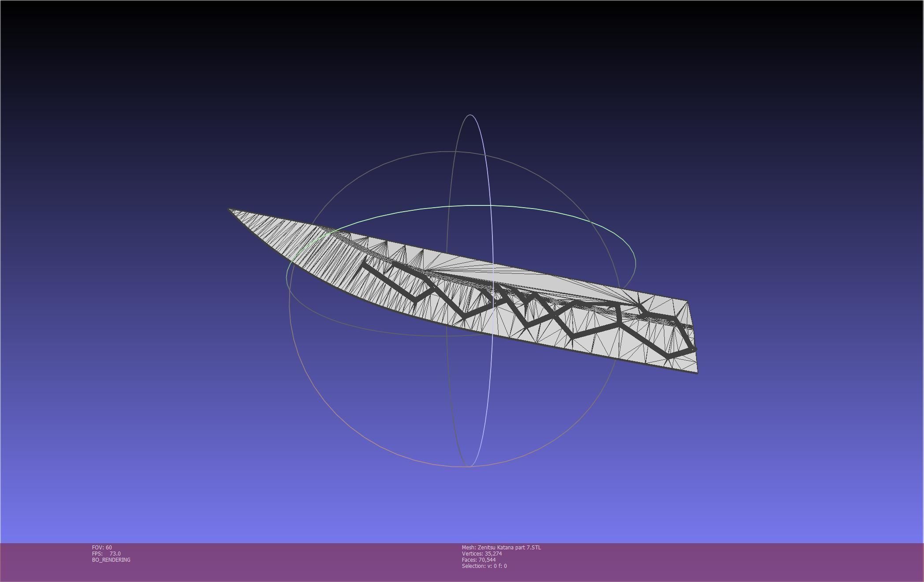The width and height of the screenshot is (924, 582).
Task: Click the 'Faces: 70,544' readout
Action: pos(479,560)
